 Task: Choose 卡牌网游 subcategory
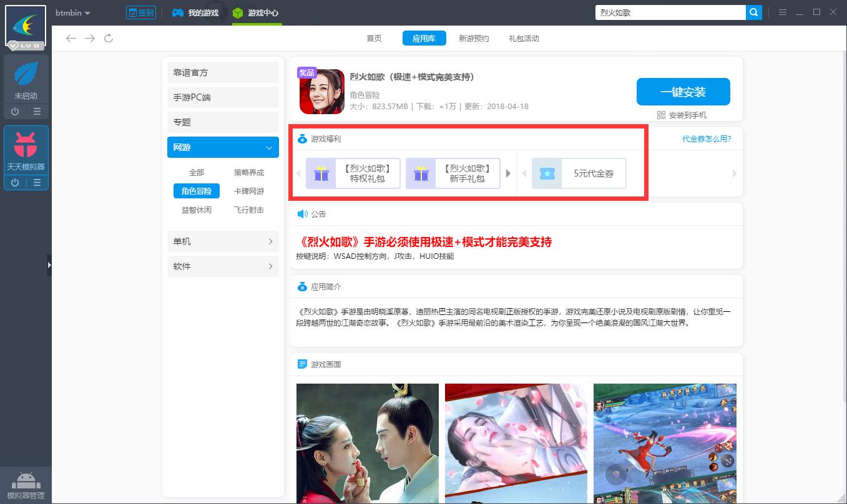tap(249, 191)
